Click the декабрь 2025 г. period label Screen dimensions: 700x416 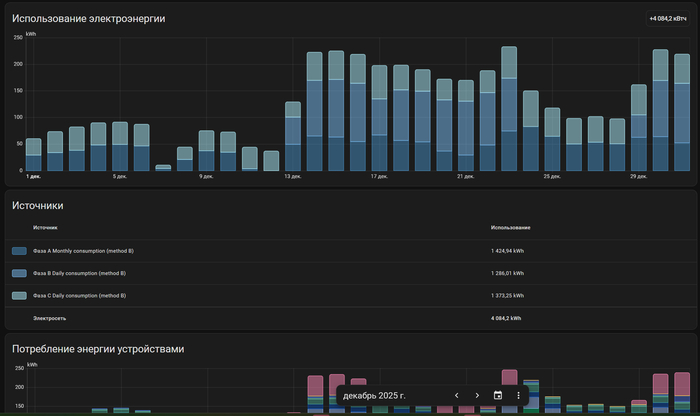(375, 396)
